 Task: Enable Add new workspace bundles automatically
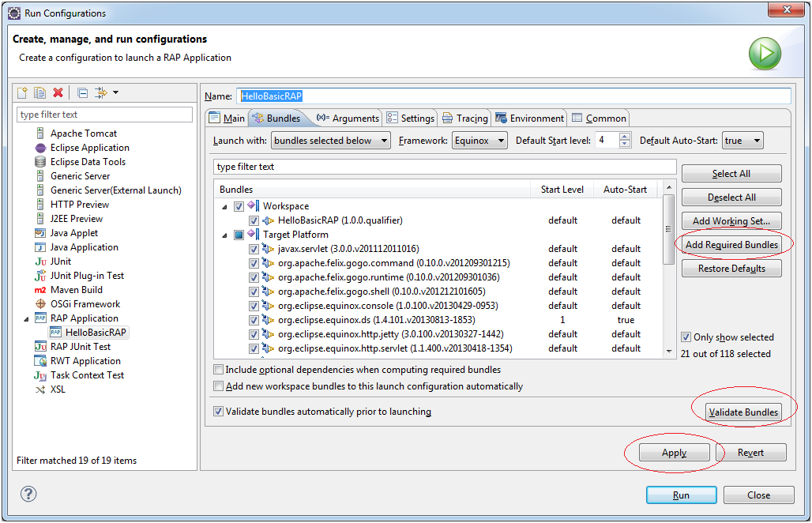[219, 386]
